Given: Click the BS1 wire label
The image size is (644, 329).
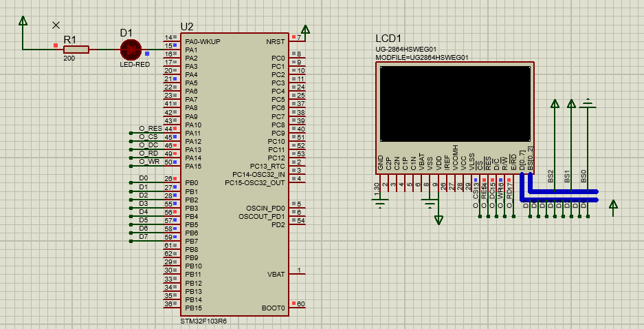Looking at the screenshot, I should 567,176.
